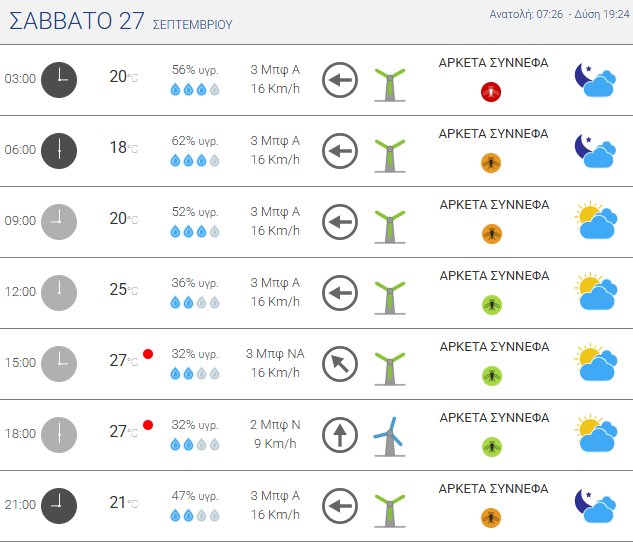Click the north wind arrow at 18:00

(340, 435)
